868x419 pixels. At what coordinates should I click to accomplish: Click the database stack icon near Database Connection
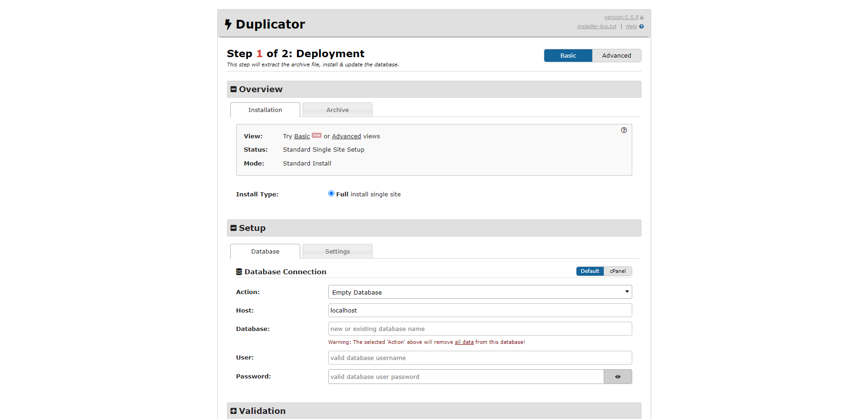tap(239, 272)
